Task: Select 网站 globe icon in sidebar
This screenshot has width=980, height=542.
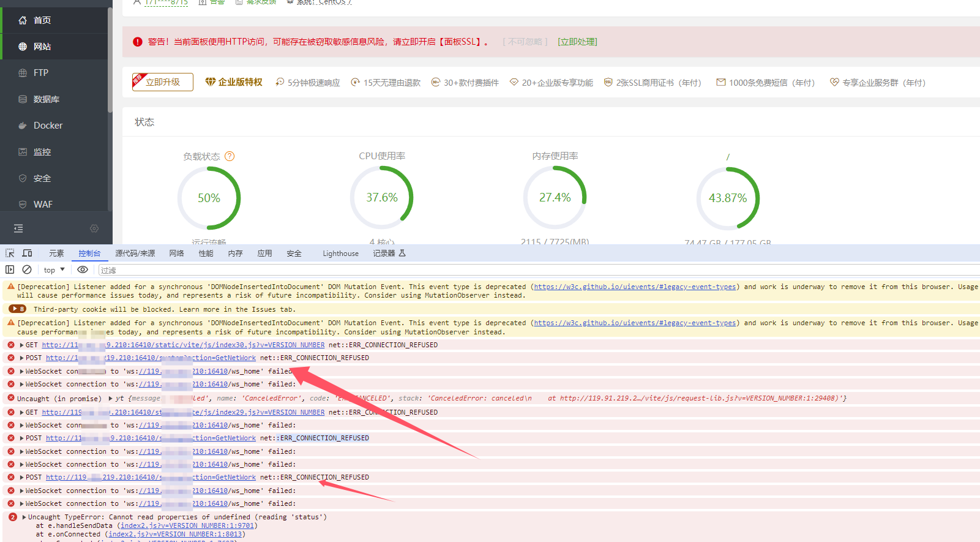Action: pos(23,47)
